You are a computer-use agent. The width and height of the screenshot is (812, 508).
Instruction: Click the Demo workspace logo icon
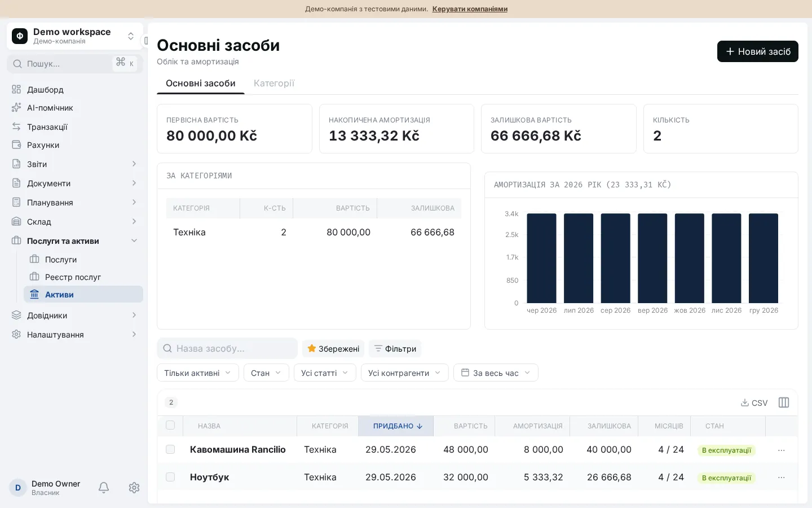(x=20, y=36)
